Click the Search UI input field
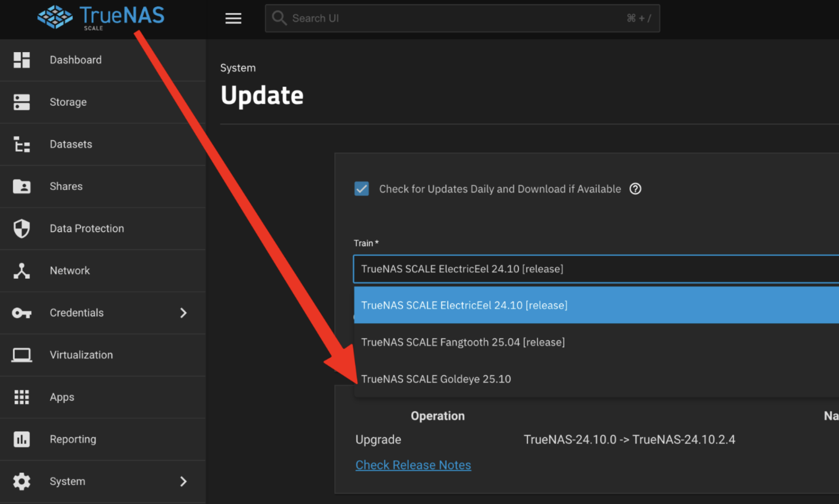 pos(456,18)
